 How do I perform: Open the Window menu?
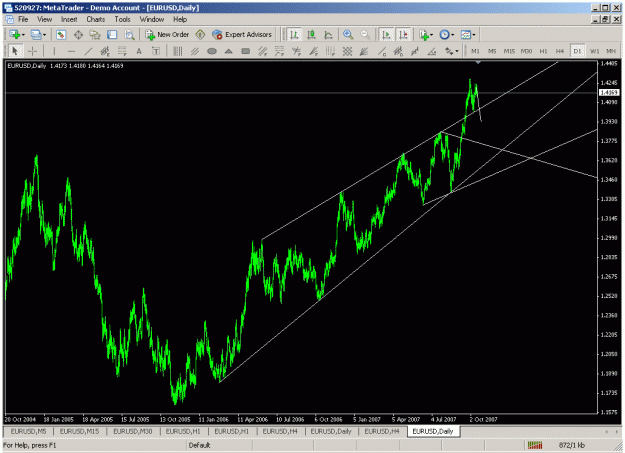click(x=151, y=19)
